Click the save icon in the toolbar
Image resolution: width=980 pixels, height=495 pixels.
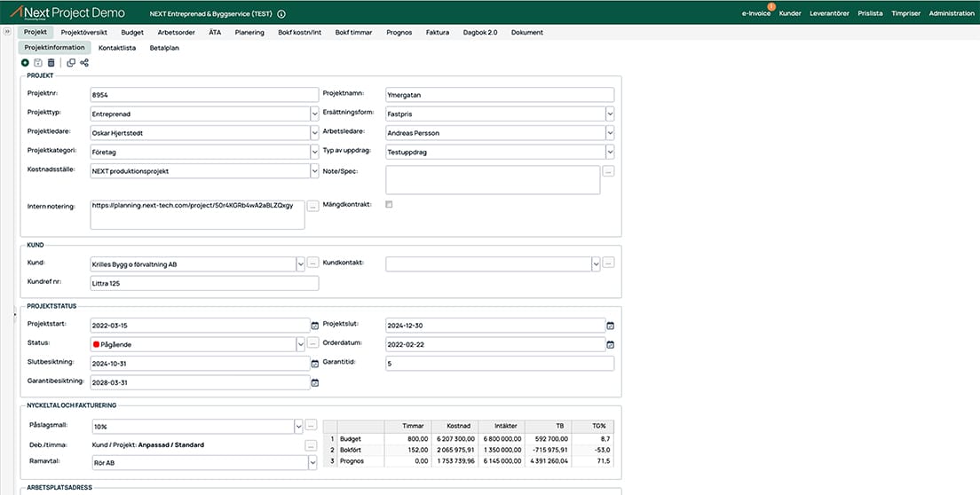pos(37,62)
